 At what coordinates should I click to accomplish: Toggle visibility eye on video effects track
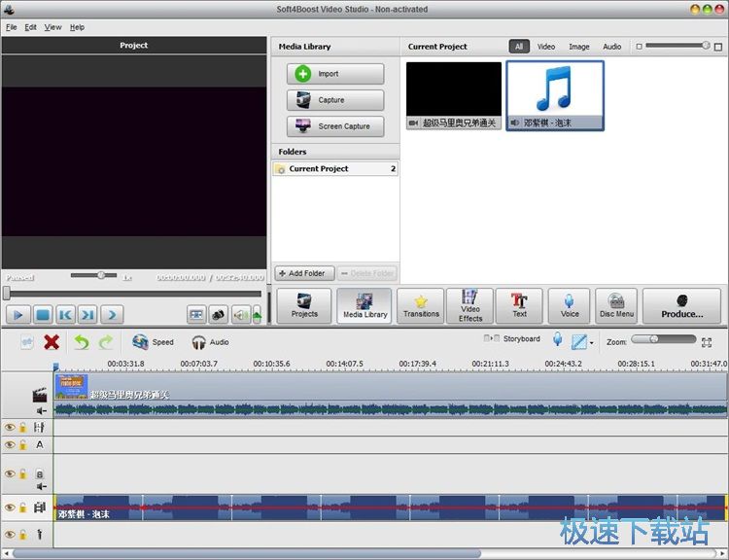pos(10,427)
